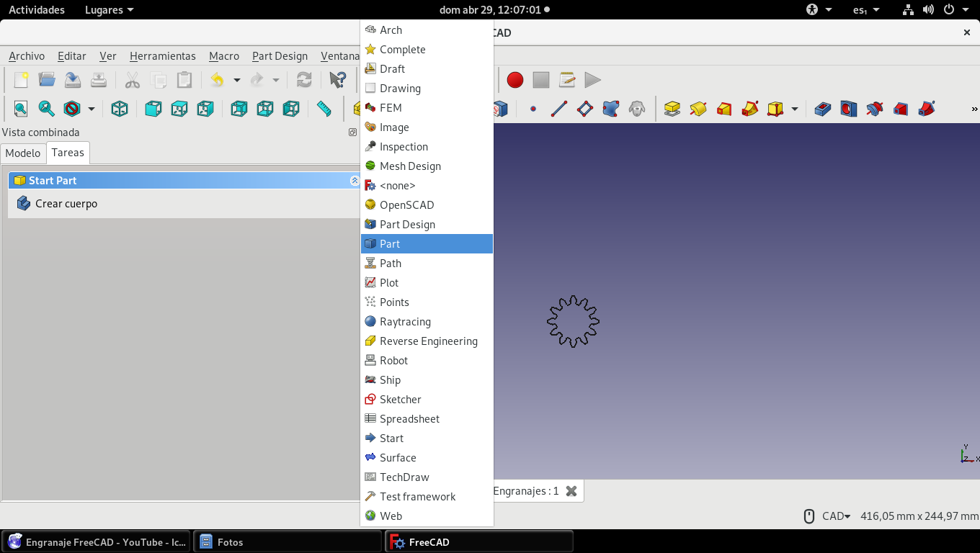The width and height of the screenshot is (980, 553).
Task: Select the Groove tool icon
Action: [x=875, y=109]
